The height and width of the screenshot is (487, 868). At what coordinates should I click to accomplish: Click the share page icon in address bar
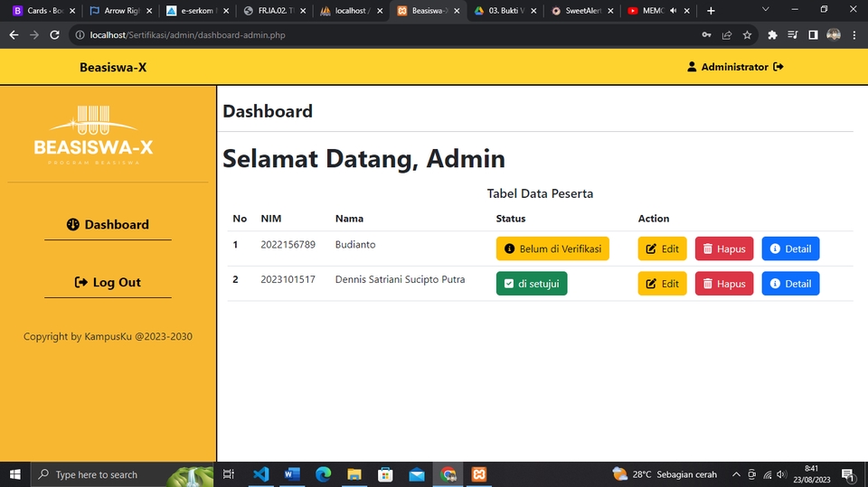[727, 35]
